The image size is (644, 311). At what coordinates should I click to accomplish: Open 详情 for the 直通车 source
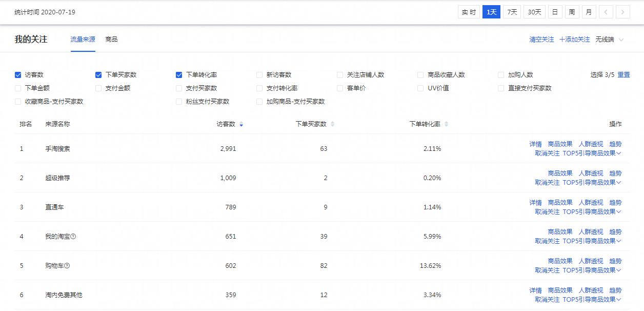coord(535,202)
